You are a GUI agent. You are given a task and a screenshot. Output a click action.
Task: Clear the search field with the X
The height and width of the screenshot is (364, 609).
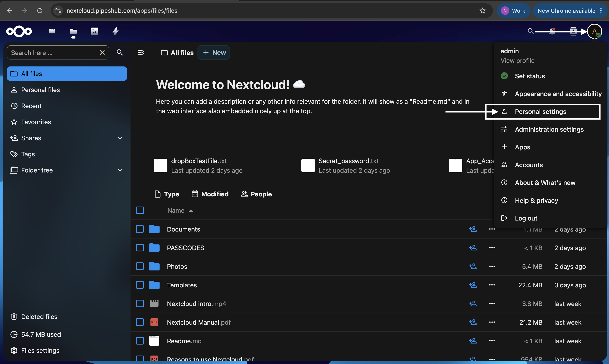pos(102,52)
